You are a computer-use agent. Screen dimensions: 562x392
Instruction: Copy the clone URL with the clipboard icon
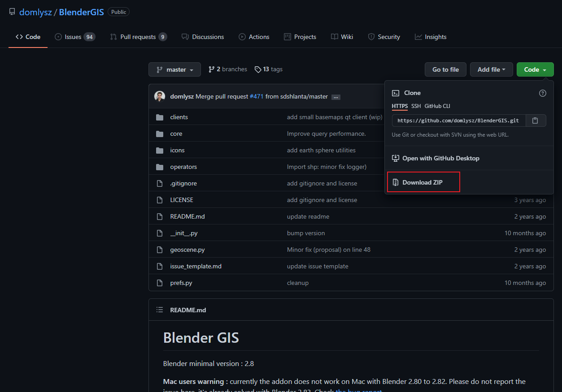(536, 121)
